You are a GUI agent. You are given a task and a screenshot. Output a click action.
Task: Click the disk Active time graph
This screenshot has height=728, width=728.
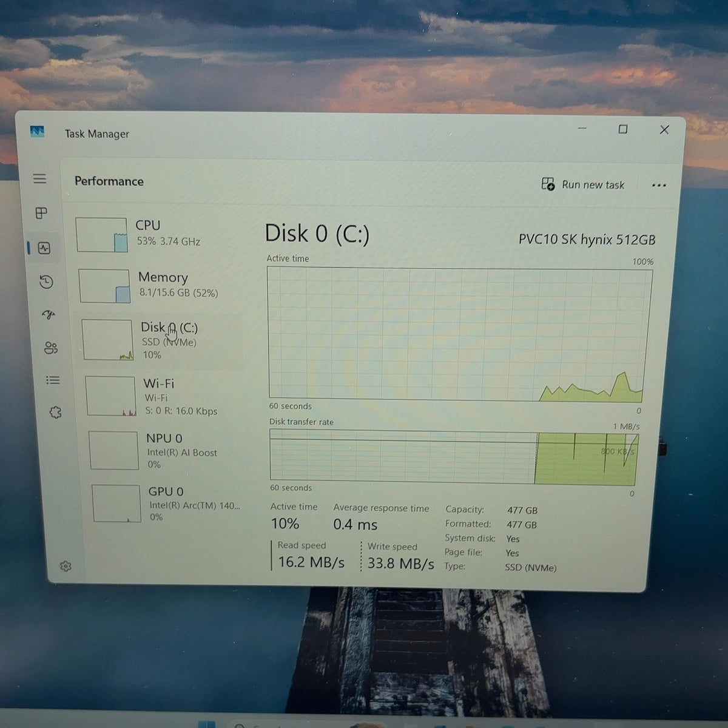click(x=460, y=334)
